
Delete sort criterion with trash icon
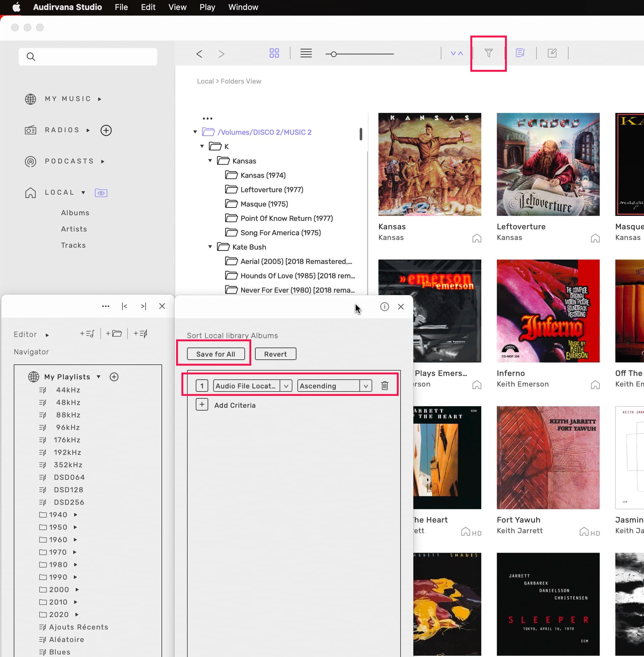[x=385, y=385]
